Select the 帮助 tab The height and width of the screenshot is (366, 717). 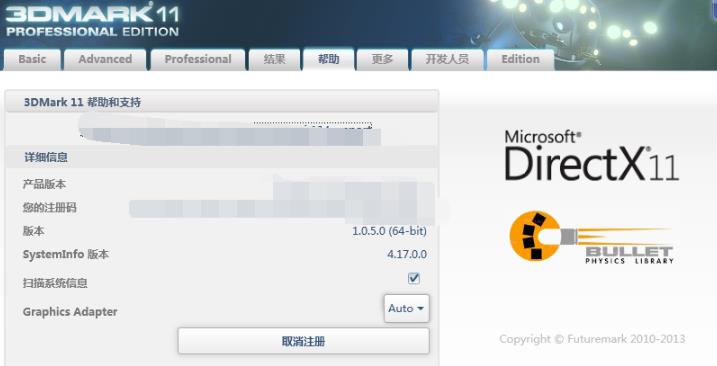328,59
